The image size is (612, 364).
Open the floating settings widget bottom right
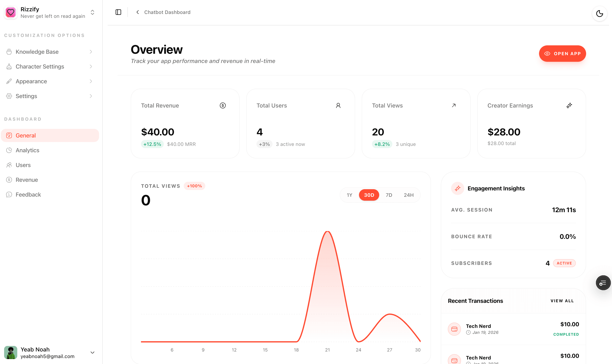(x=603, y=283)
